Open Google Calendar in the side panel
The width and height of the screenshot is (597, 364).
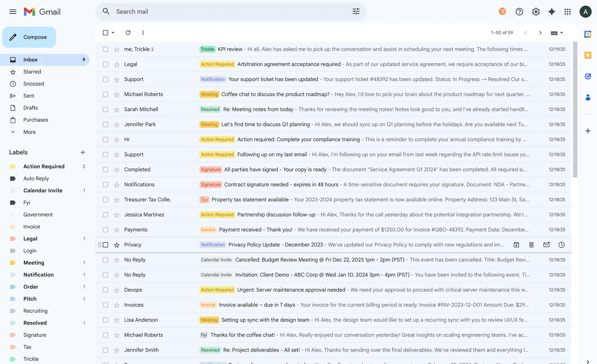point(588,34)
